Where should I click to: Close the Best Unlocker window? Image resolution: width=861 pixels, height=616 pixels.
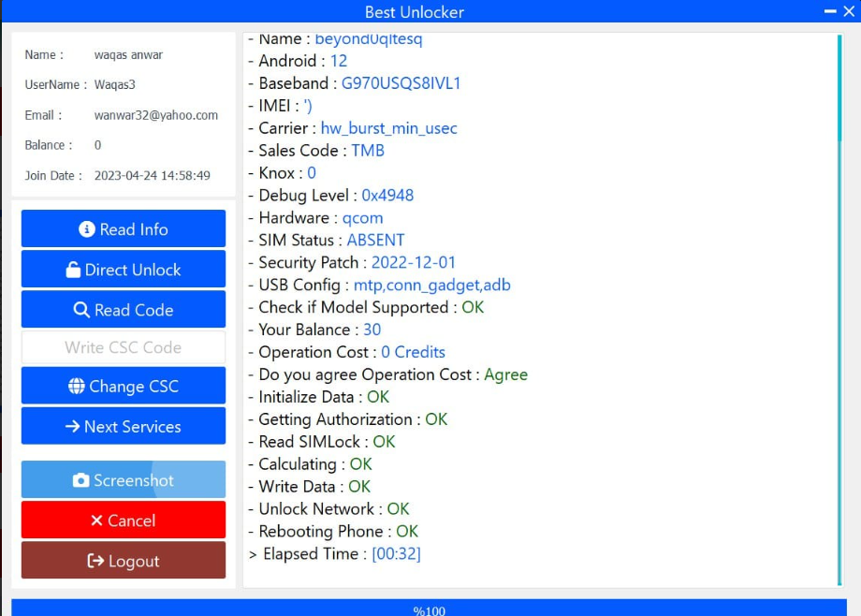coord(849,11)
